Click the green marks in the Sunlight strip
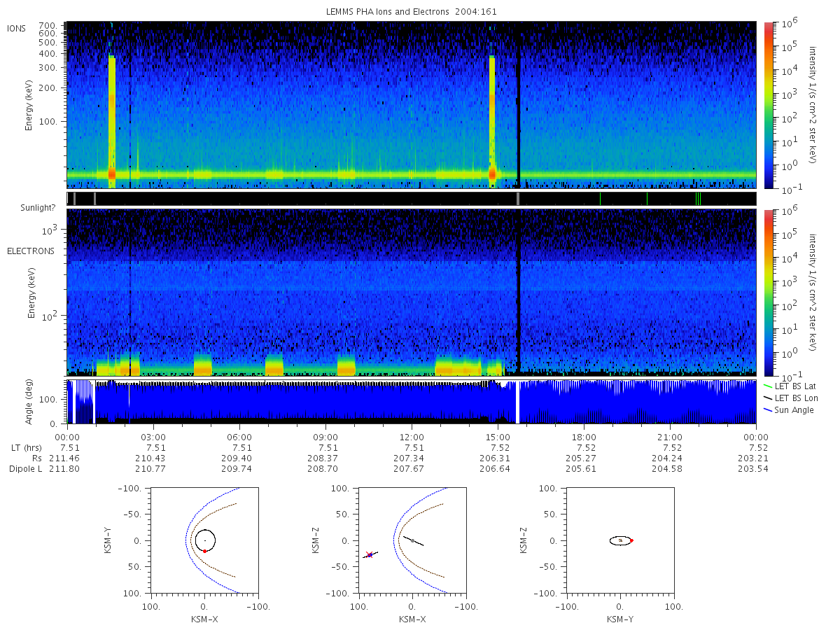840x630 pixels. point(698,199)
